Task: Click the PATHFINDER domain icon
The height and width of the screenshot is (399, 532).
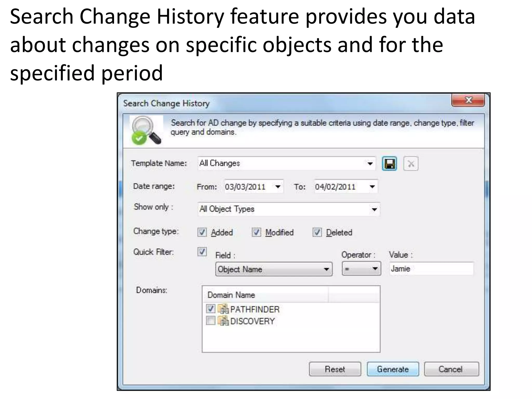Action: click(x=223, y=309)
